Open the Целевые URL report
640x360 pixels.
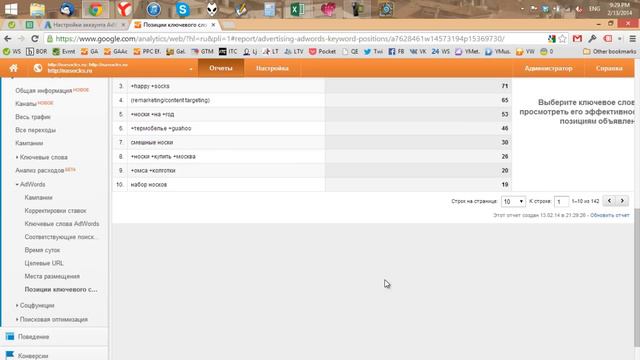(44, 263)
